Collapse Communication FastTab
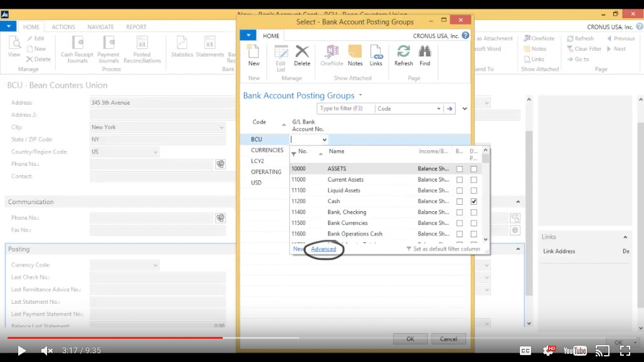 tap(518, 202)
